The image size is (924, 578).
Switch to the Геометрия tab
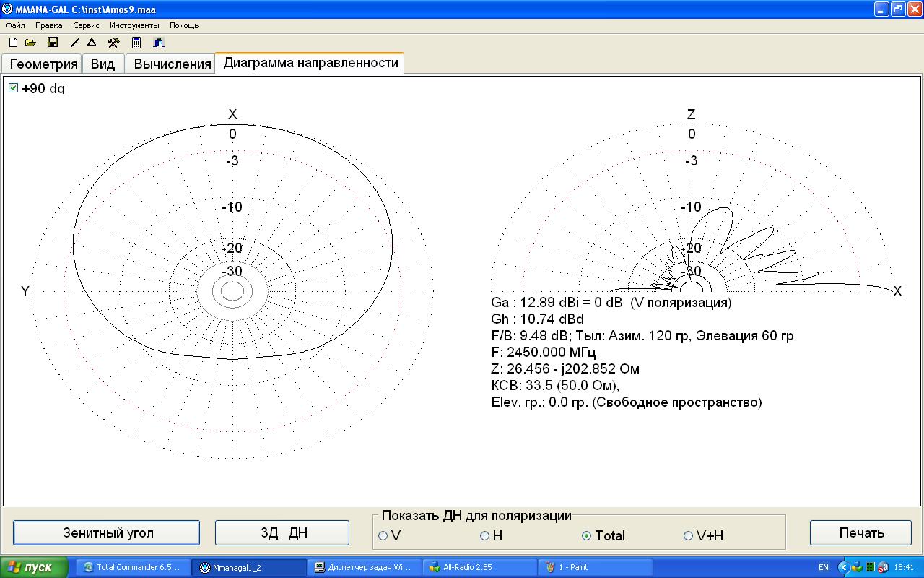click(x=43, y=64)
